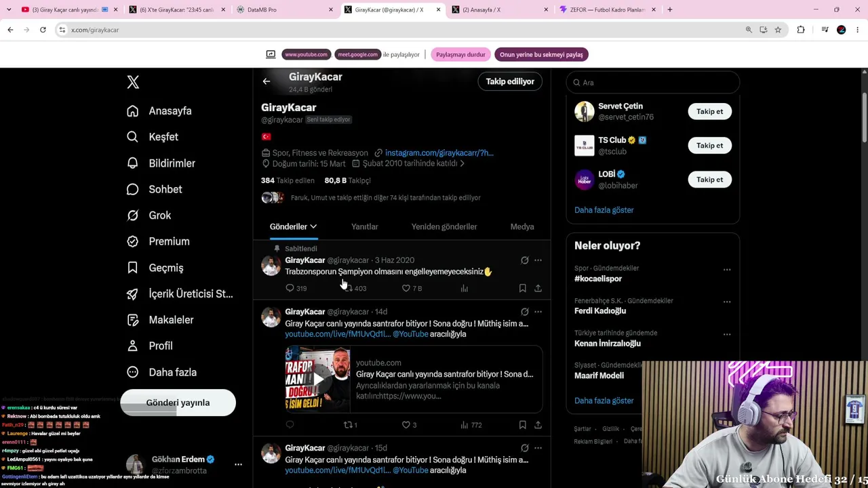
Task: Reload the page in the browser toolbar
Action: [x=43, y=30]
